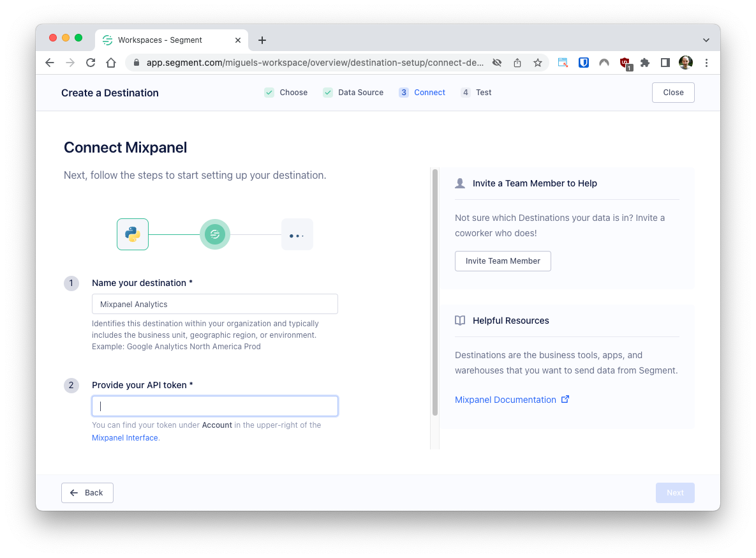
Task: Click the Provide your API token label
Action: [142, 385]
